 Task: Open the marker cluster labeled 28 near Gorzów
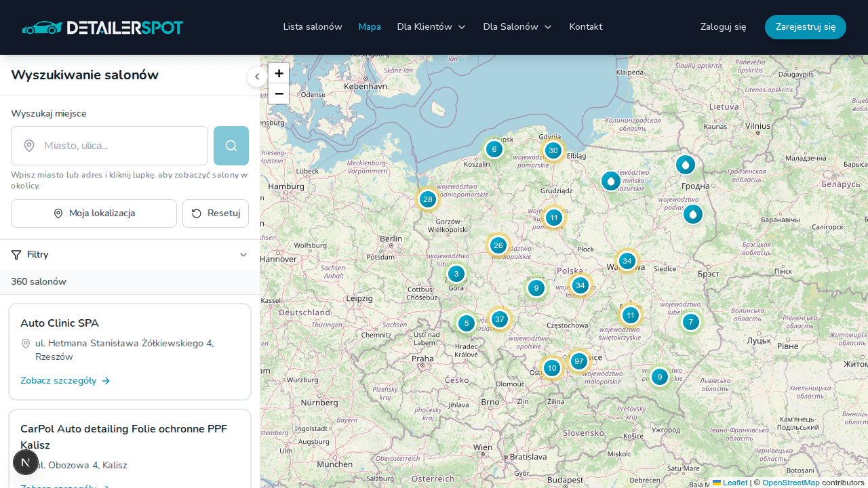tap(428, 199)
